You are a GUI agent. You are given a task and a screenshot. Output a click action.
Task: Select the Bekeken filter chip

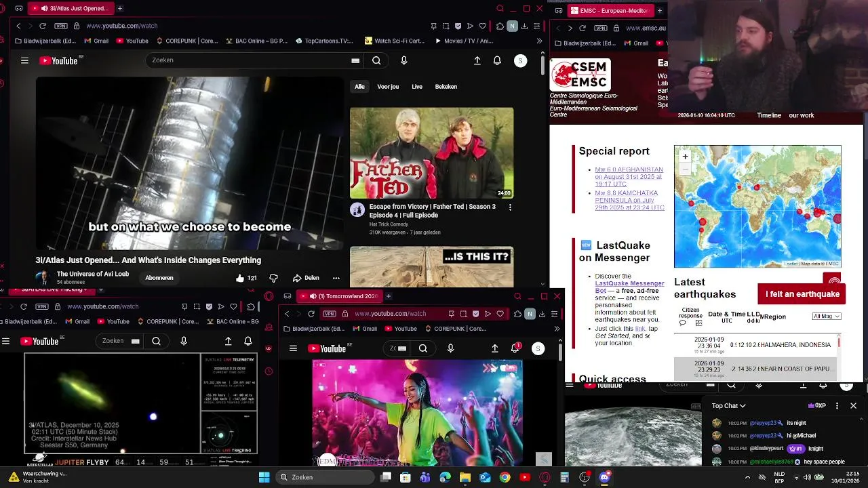pos(446,87)
